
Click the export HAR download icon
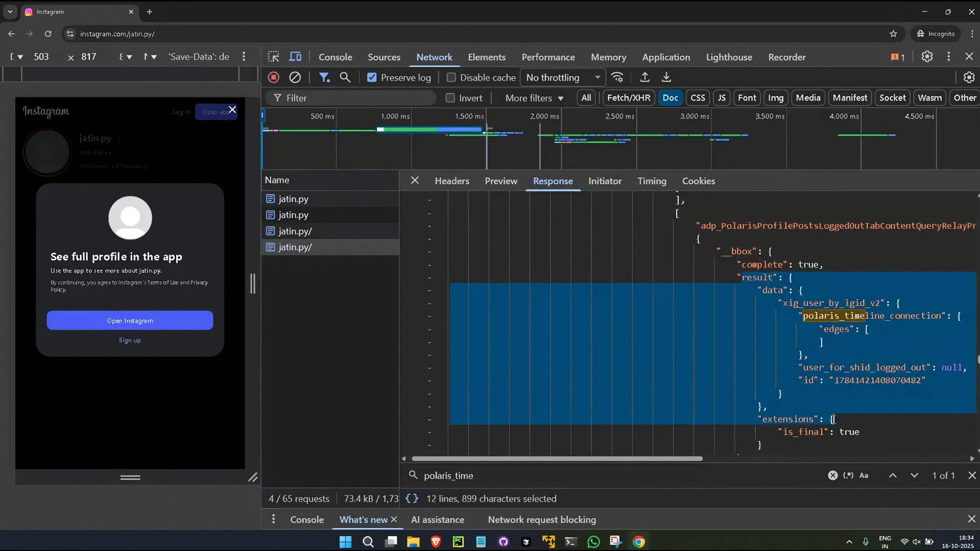[x=666, y=77]
